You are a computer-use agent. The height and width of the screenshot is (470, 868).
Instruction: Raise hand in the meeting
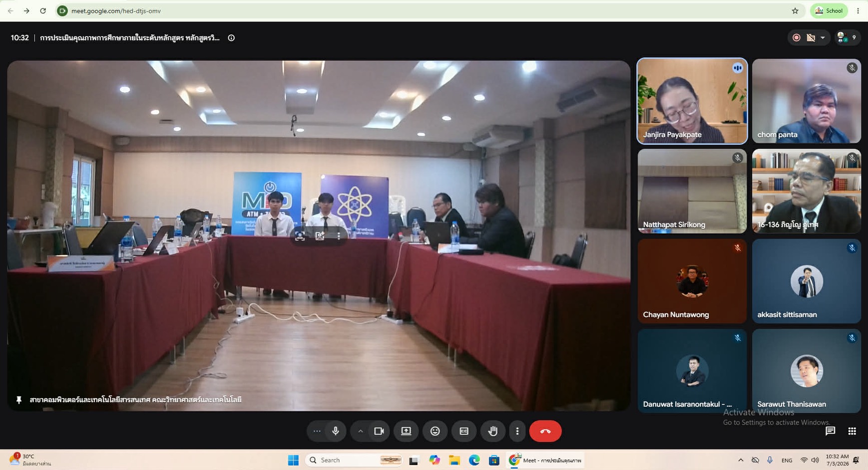click(493, 431)
